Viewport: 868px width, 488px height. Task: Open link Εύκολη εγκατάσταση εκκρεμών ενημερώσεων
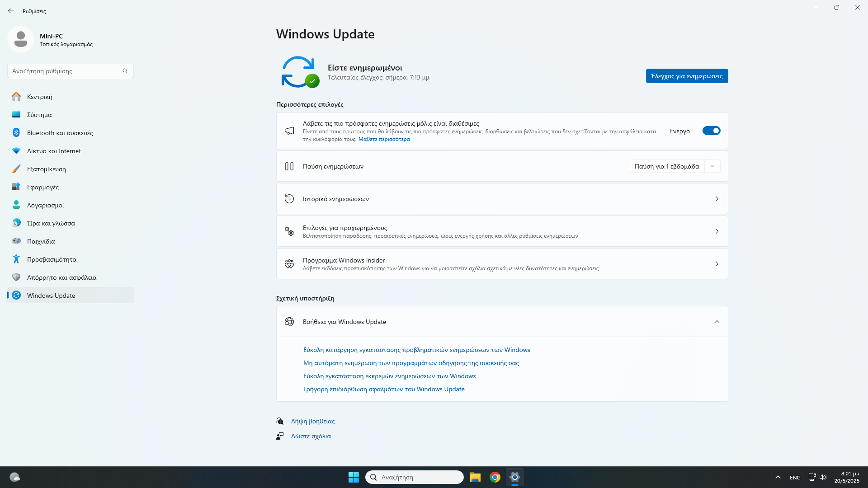pyautogui.click(x=389, y=376)
